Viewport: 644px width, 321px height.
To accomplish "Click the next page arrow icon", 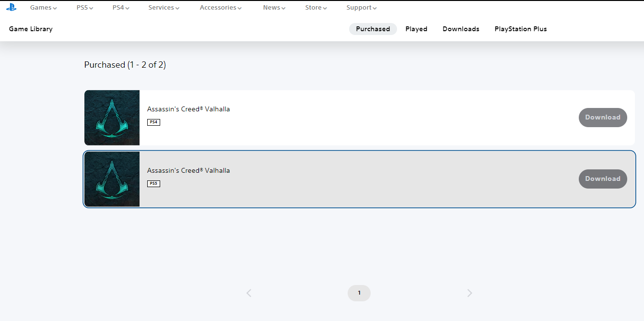I will pos(469,293).
